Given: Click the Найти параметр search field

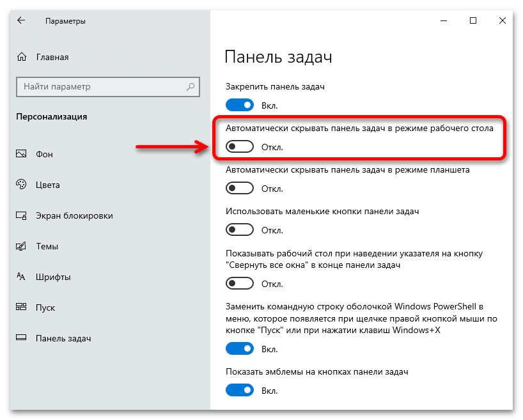Looking at the screenshot, I should (102, 86).
